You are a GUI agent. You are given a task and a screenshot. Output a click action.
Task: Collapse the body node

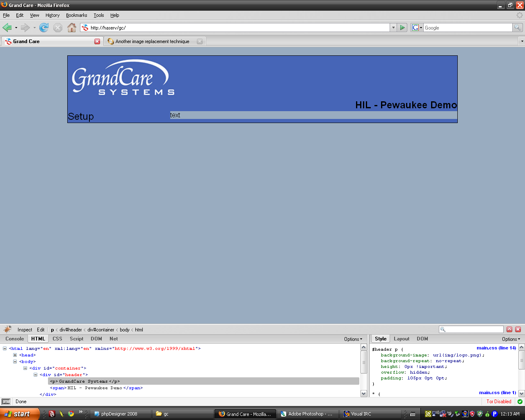click(15, 362)
